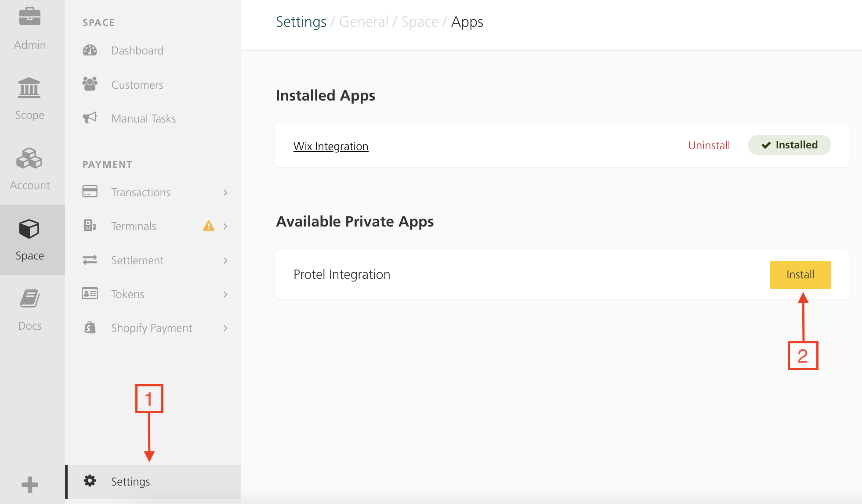The width and height of the screenshot is (862, 504).
Task: Expand the Transactions submenu
Action: tap(225, 192)
